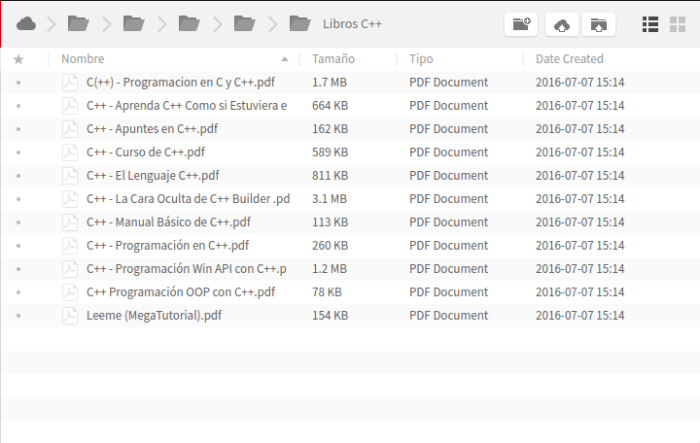Image resolution: width=700 pixels, height=443 pixels.
Task: Sort files by Date Created column
Action: pyautogui.click(x=569, y=59)
